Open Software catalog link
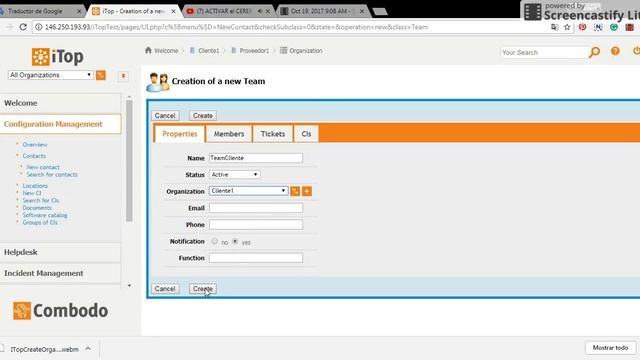Screen dimensions: 640x360 click(45, 215)
